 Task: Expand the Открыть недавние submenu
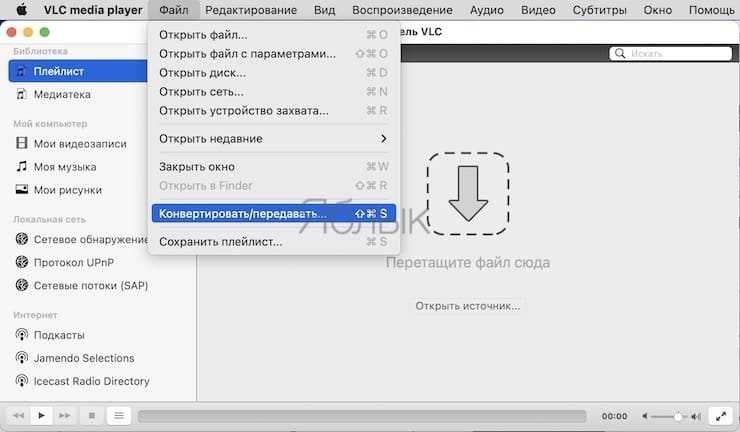click(274, 139)
